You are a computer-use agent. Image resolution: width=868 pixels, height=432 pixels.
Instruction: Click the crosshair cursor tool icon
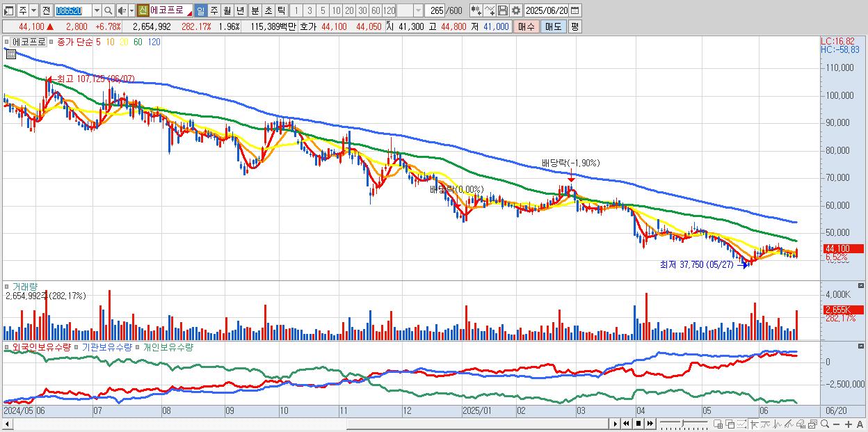754,424
